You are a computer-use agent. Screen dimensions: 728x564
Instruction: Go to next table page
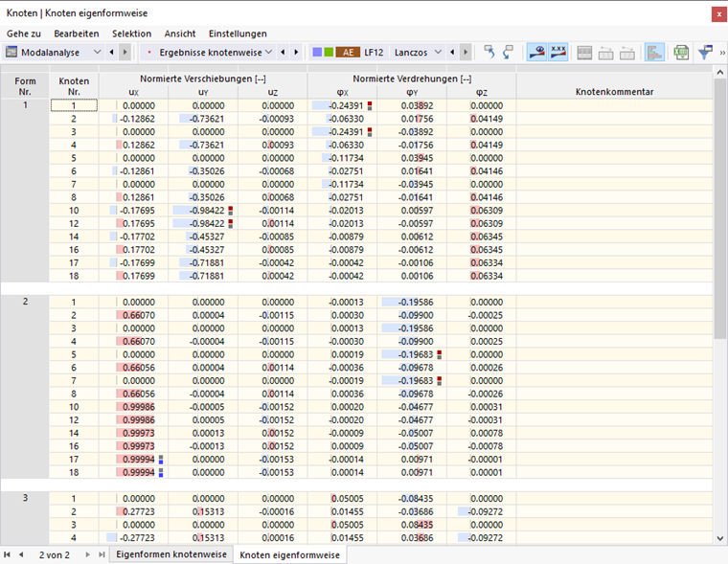click(87, 554)
